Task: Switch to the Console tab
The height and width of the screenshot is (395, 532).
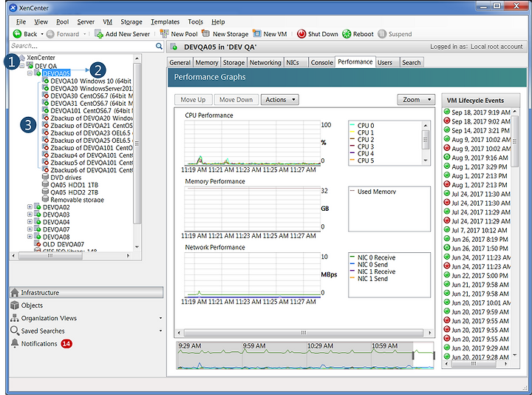Action: pos(321,62)
